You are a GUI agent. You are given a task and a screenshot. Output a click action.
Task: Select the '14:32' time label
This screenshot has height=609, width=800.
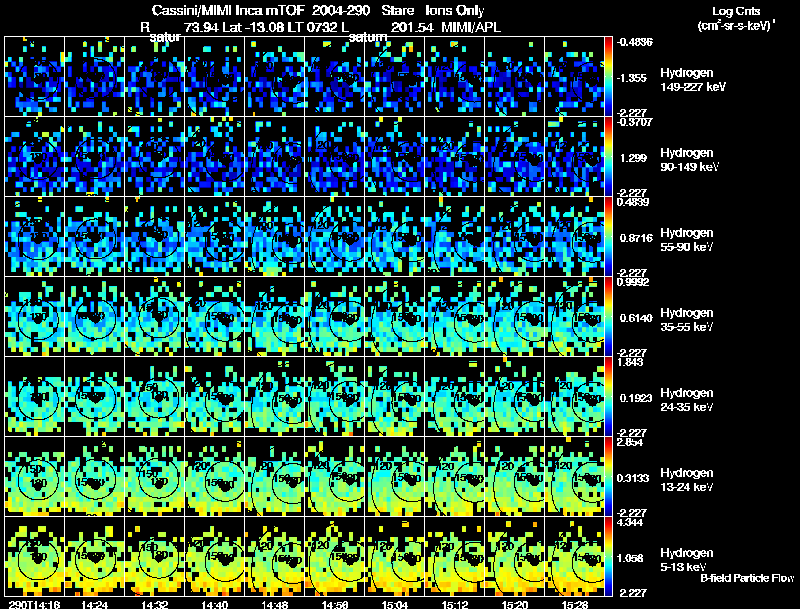[x=154, y=604]
